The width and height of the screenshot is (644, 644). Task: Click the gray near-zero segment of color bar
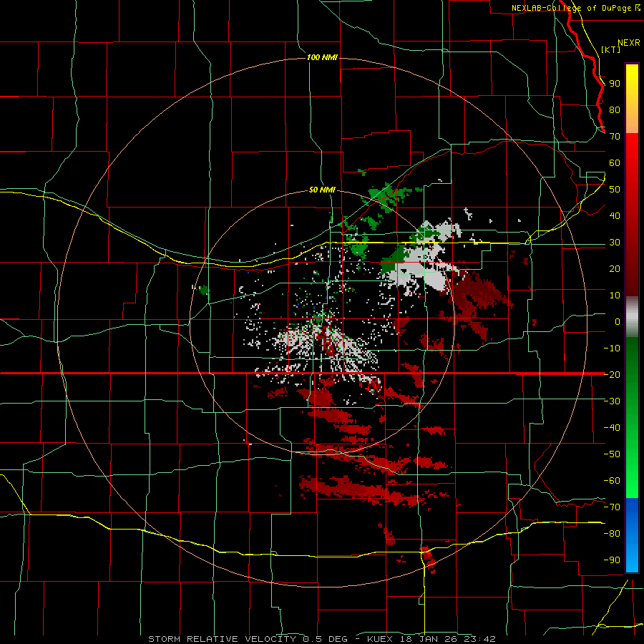(x=632, y=317)
